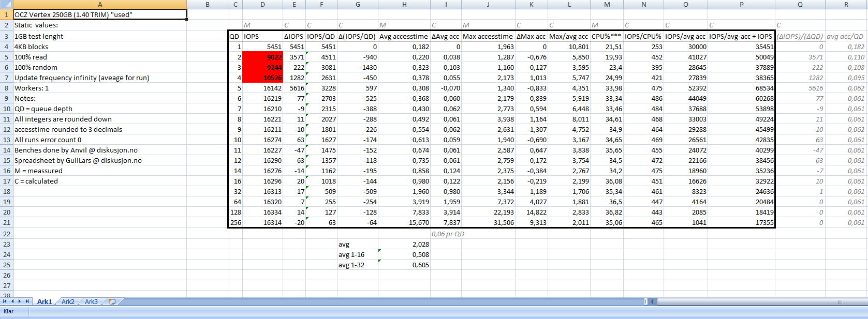The image size is (868, 319).
Task: Select the '4KB blocks' cell
Action: (100, 47)
